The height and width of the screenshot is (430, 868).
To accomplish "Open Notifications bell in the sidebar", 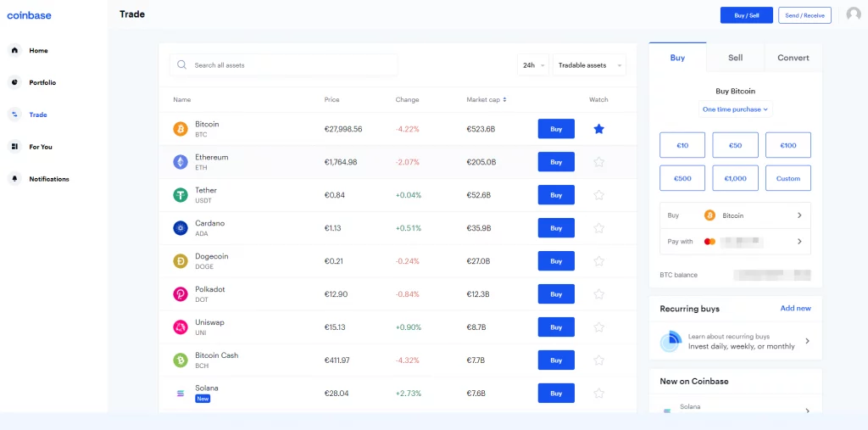I will (14, 179).
